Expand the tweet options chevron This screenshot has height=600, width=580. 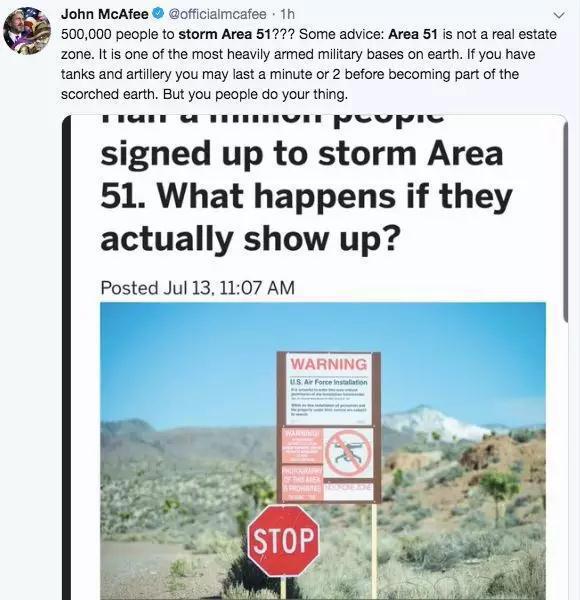[559, 15]
